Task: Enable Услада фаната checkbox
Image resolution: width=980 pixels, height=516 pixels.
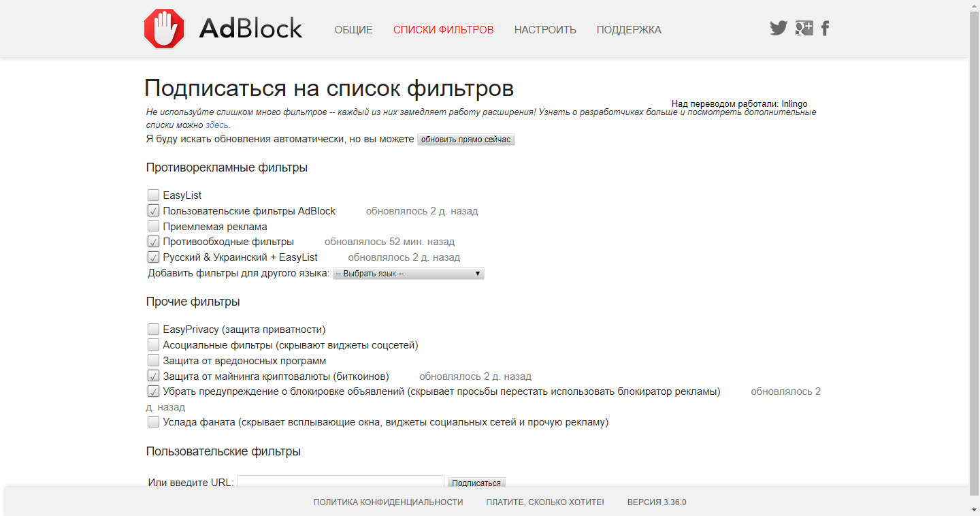Action: [153, 422]
